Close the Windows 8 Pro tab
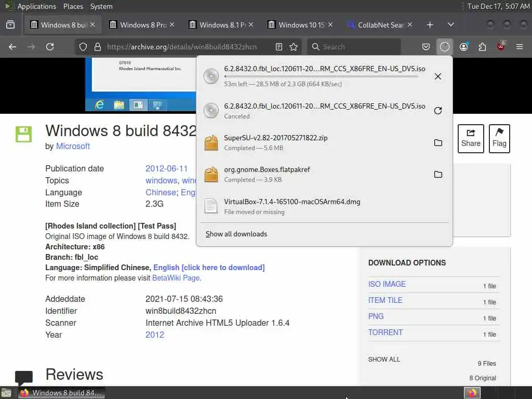Viewport: 532px width, 399px height. pyautogui.click(x=172, y=25)
